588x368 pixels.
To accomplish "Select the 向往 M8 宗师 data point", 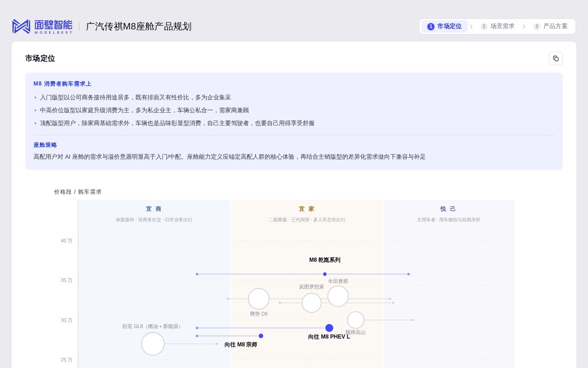I will (x=261, y=336).
